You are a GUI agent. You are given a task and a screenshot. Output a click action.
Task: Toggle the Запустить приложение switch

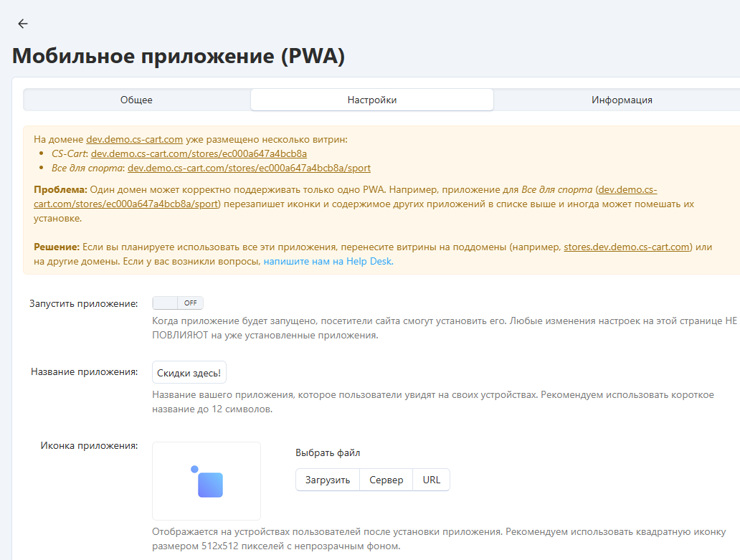(178, 303)
